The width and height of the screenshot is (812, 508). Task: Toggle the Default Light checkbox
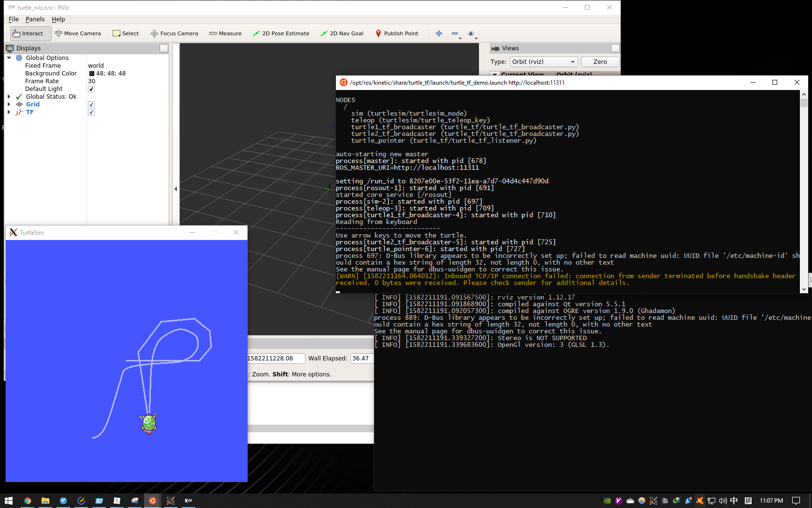click(x=91, y=89)
